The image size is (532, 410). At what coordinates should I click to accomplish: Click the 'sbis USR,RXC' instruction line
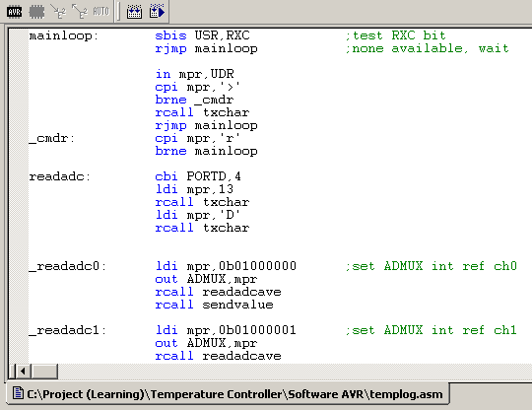(203, 35)
